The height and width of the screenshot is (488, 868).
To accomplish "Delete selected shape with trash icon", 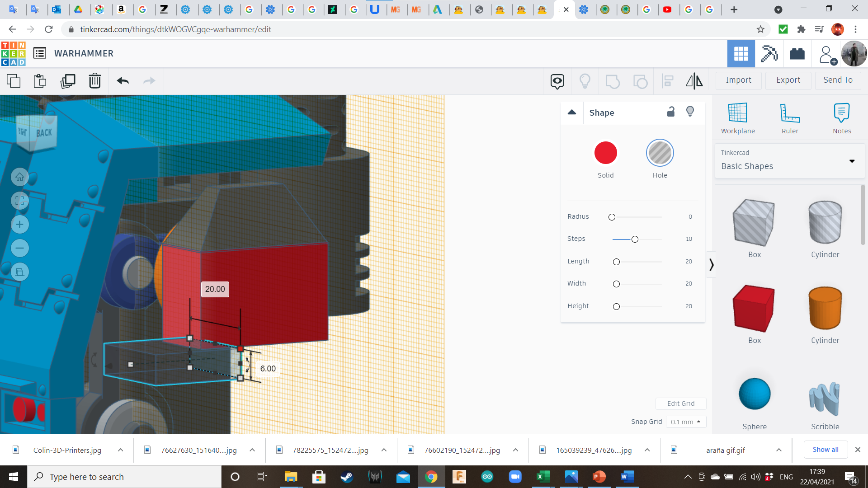I will click(x=95, y=81).
